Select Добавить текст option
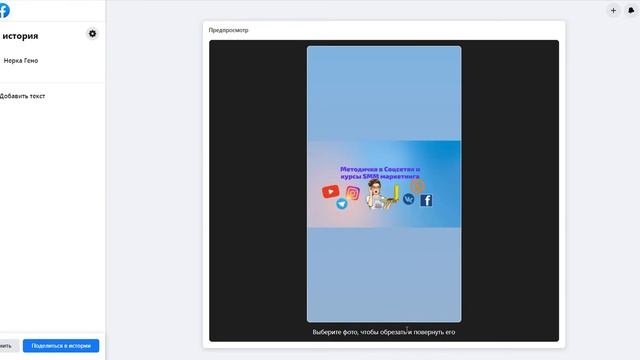The height and width of the screenshot is (360, 640). (x=22, y=96)
